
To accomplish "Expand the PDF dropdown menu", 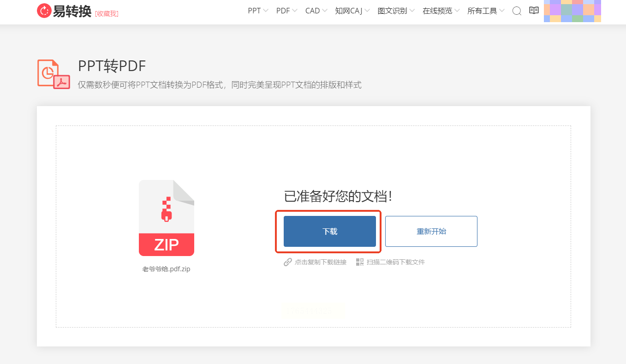I will (x=286, y=11).
